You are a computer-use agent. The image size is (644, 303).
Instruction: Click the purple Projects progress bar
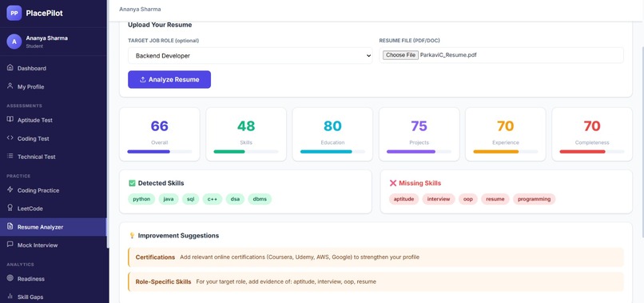(x=419, y=152)
